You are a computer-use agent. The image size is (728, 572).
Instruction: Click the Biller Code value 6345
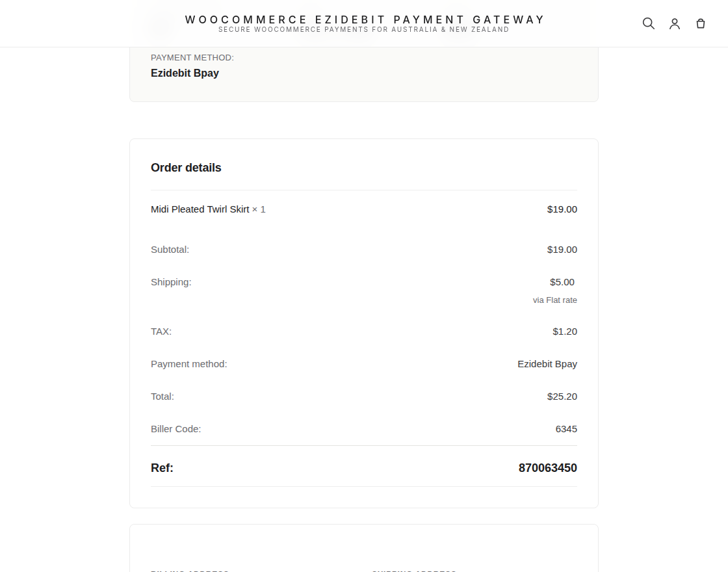pos(566,429)
